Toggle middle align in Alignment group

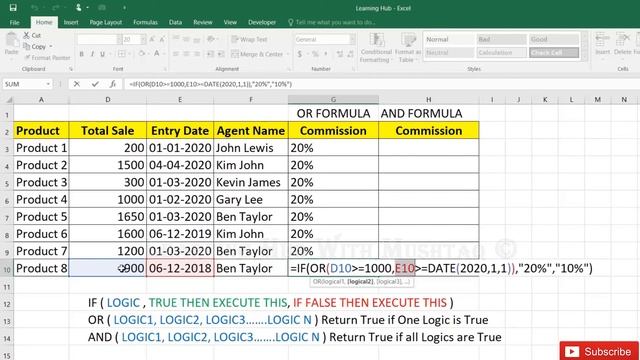pyautogui.click(x=186, y=39)
